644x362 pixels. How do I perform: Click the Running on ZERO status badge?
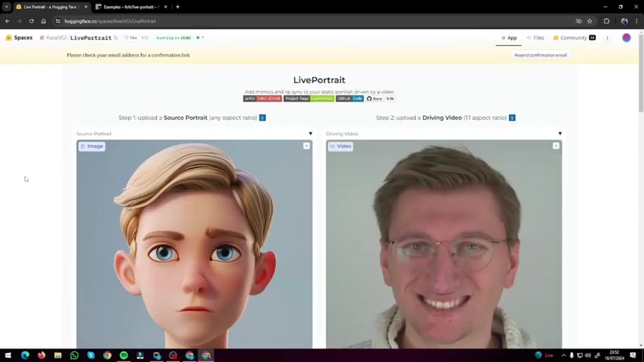click(x=173, y=38)
